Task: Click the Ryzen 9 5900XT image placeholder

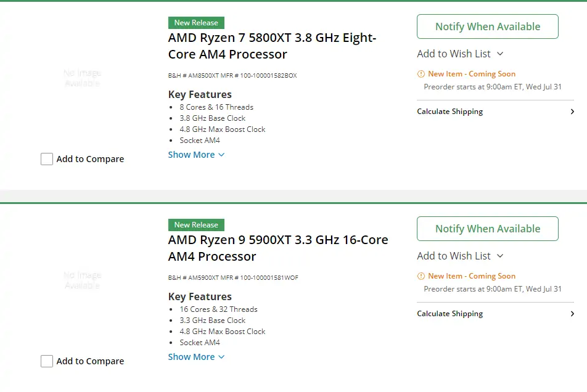Action: tap(83, 280)
